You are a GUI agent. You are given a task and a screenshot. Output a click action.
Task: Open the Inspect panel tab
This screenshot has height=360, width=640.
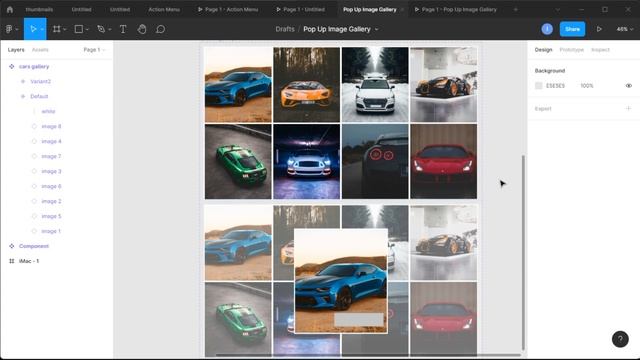600,50
